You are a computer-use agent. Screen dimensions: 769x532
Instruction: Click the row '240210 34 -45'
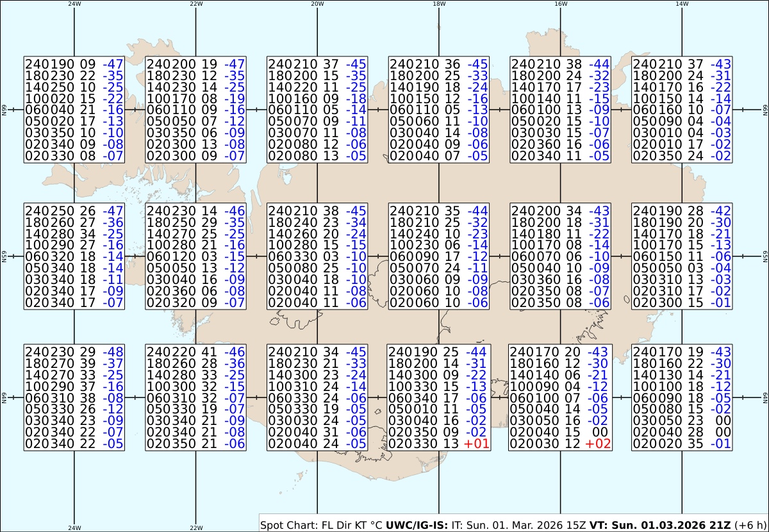tap(317, 352)
